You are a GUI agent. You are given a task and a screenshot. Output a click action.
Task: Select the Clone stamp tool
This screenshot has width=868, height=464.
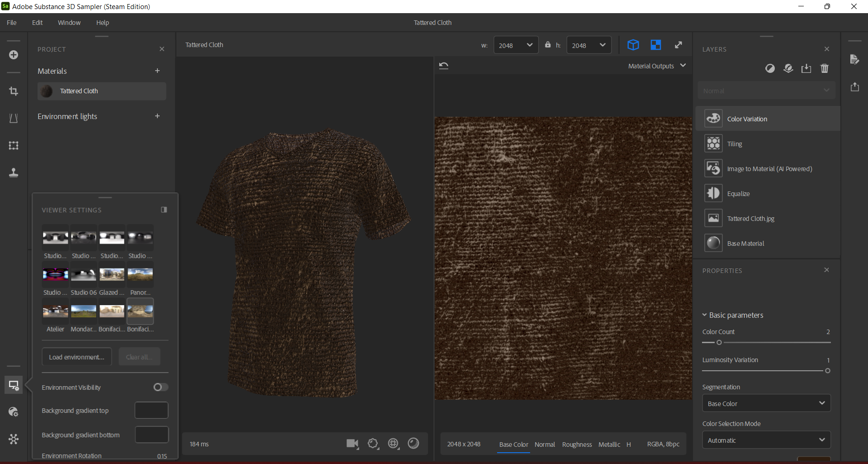click(x=14, y=172)
